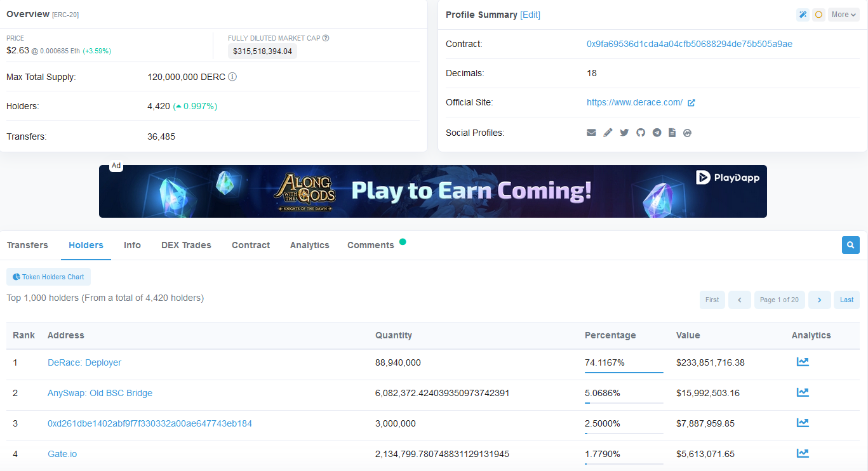Image resolution: width=868 pixels, height=471 pixels.
Task: Click the 2.5000% percentage cell
Action: pyautogui.click(x=603, y=423)
